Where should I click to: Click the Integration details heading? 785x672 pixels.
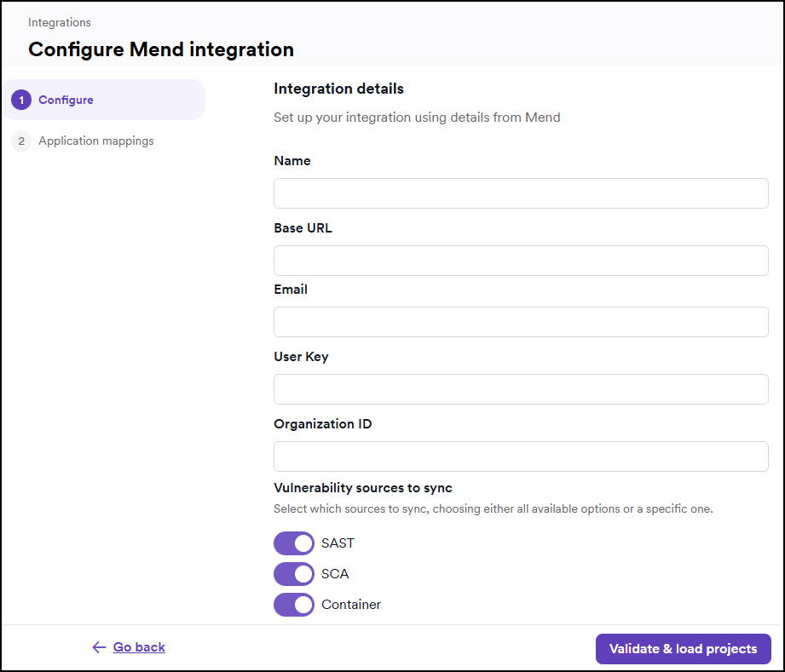tap(338, 89)
